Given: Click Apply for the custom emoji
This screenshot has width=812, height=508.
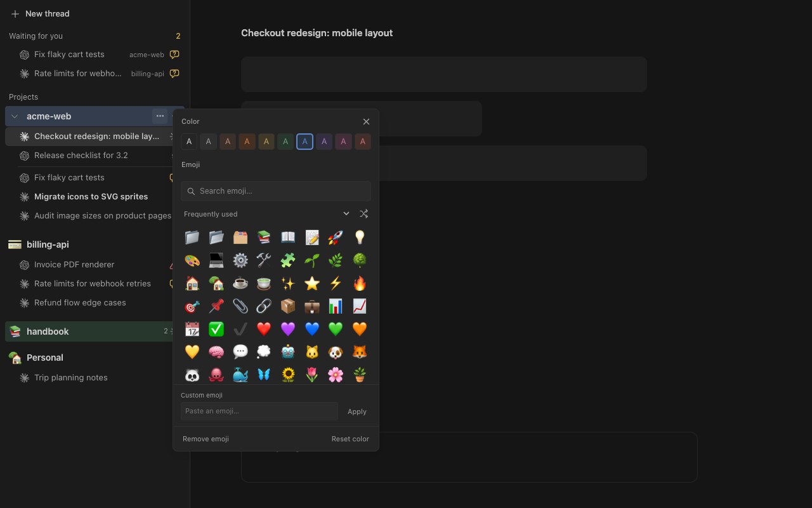Looking at the screenshot, I should pos(357,411).
